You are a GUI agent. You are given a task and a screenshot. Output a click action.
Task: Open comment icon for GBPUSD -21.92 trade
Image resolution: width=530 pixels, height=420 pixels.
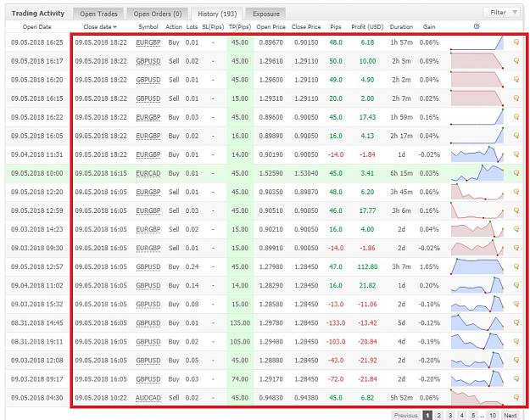click(x=516, y=360)
